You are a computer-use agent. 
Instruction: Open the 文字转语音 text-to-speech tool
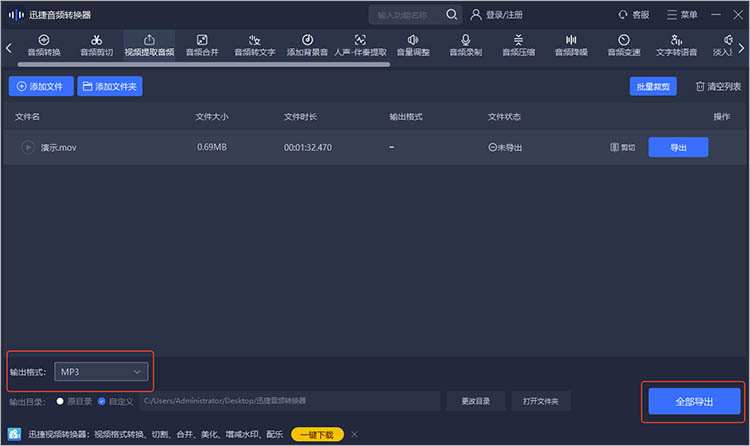tap(676, 45)
